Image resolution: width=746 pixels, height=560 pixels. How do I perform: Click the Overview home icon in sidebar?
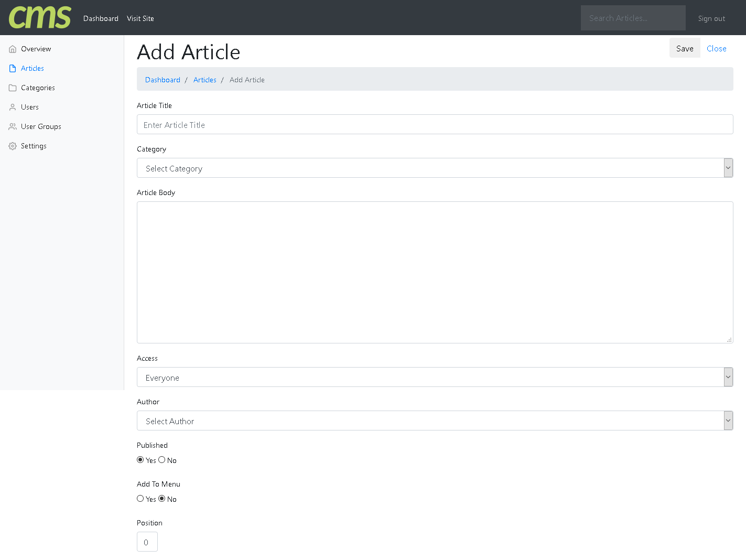13,49
